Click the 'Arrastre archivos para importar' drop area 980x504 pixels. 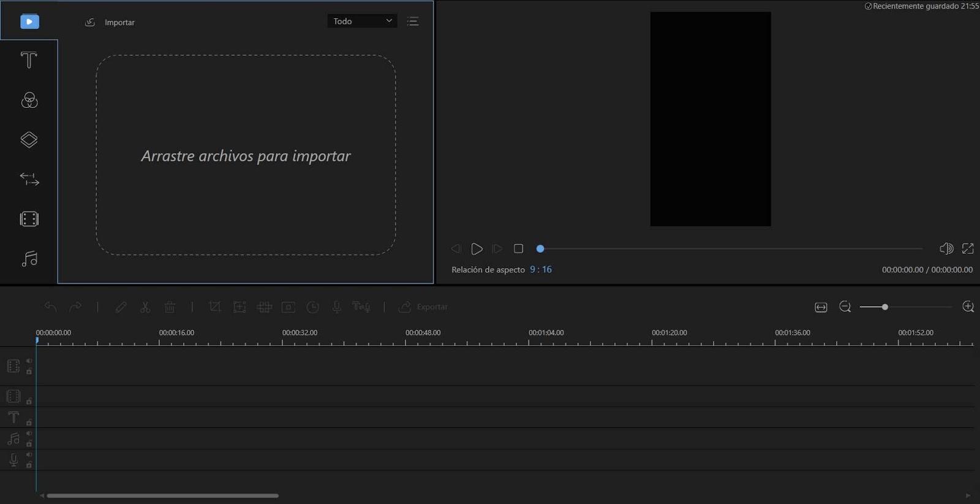tap(246, 155)
